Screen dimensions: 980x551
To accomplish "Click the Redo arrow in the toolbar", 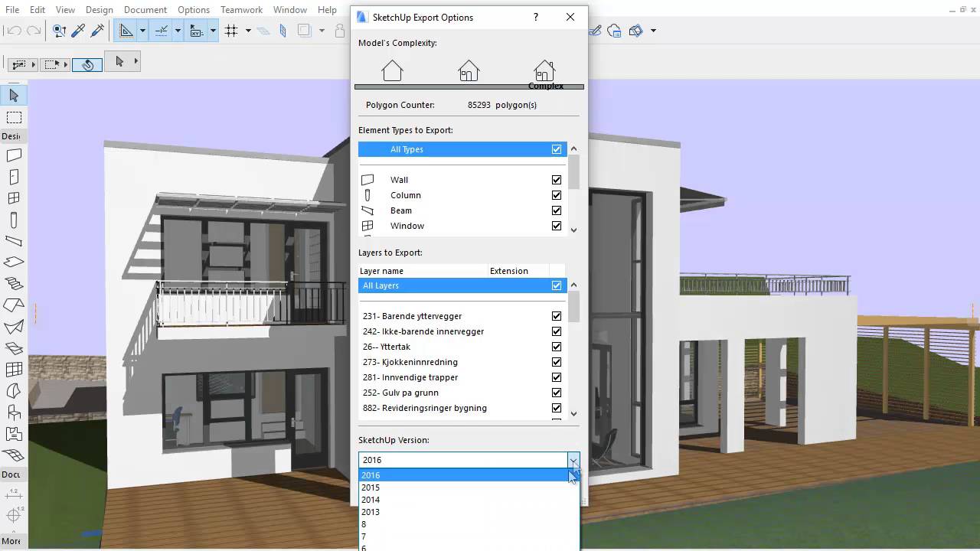I will click(x=33, y=31).
